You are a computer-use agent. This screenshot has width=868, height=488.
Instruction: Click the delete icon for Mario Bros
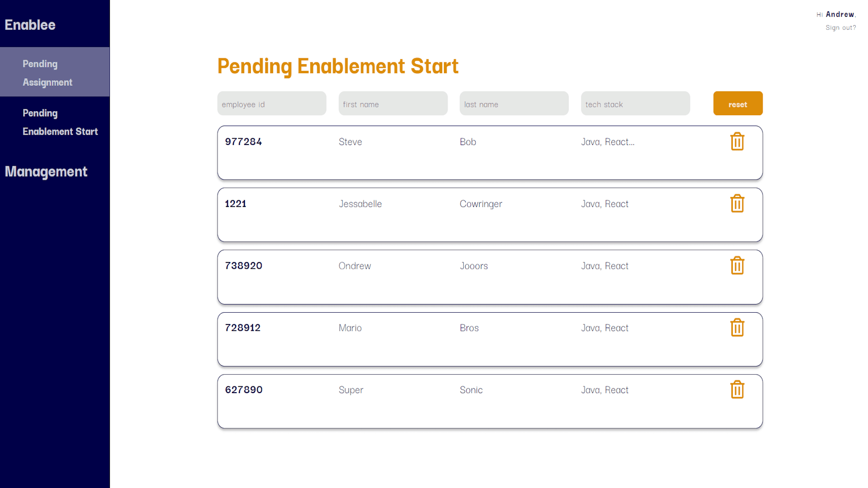[x=737, y=328]
